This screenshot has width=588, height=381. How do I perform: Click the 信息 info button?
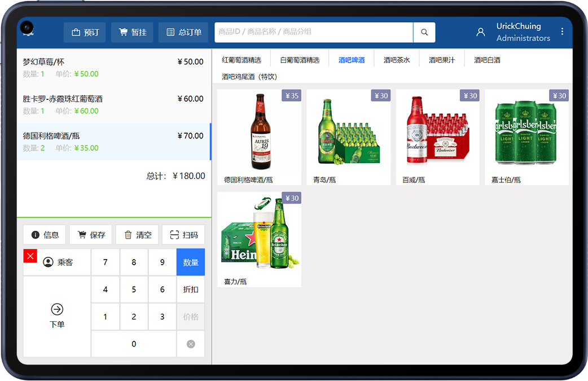45,235
